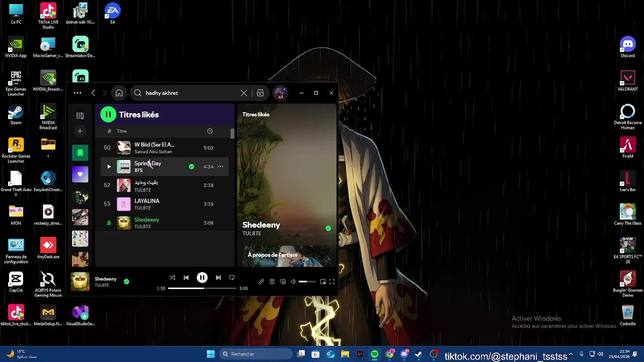Open the play queue
Screen dimensions: 644x362
(x=272, y=282)
